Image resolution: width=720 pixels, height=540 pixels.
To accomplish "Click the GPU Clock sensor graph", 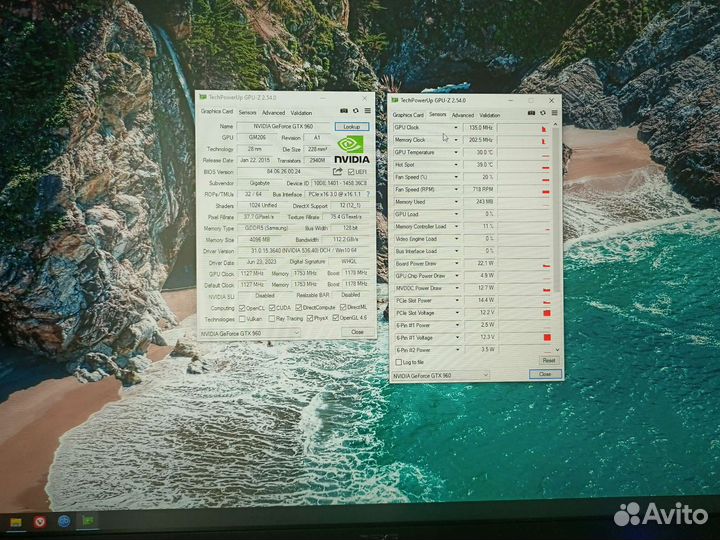I will pos(524,128).
